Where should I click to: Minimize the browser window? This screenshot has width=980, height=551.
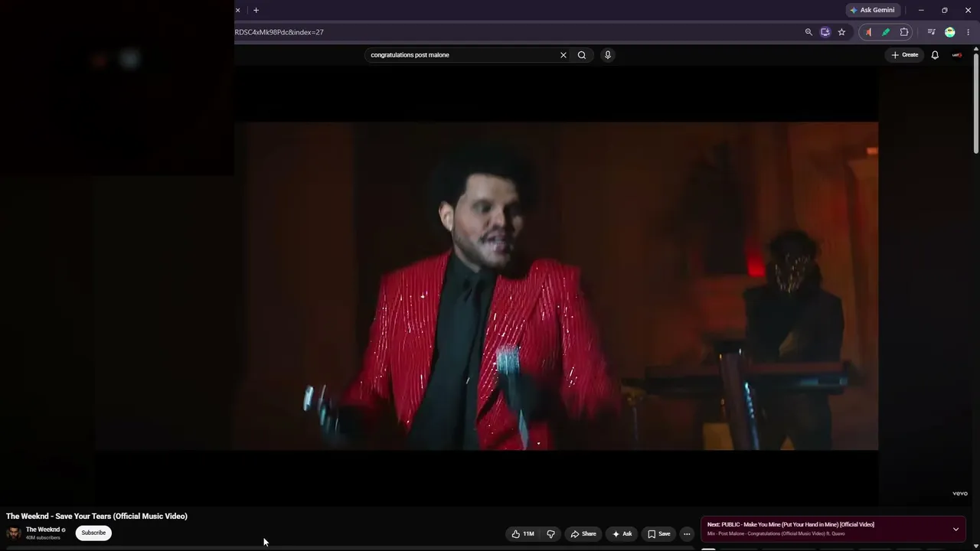tap(921, 10)
